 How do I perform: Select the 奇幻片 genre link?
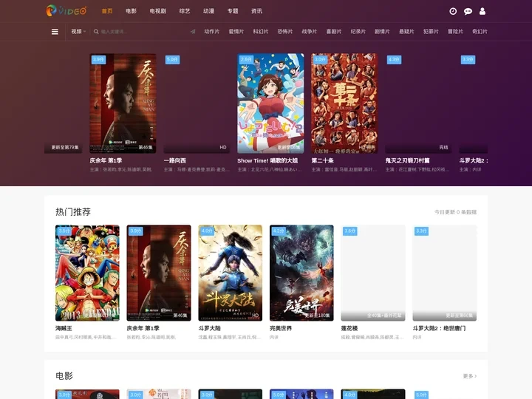pyautogui.click(x=480, y=32)
